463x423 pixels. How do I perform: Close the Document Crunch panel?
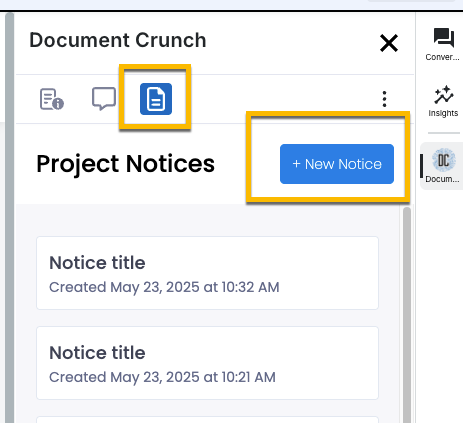tap(389, 43)
